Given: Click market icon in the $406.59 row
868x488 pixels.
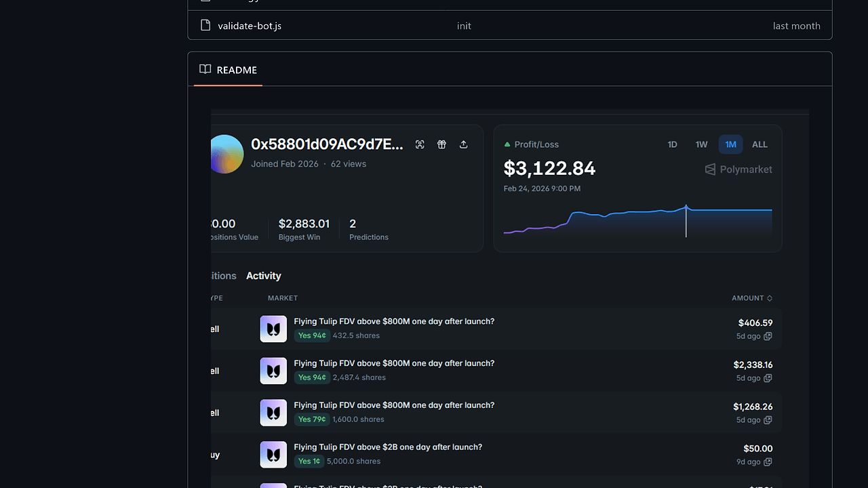Looking at the screenshot, I should [273, 329].
